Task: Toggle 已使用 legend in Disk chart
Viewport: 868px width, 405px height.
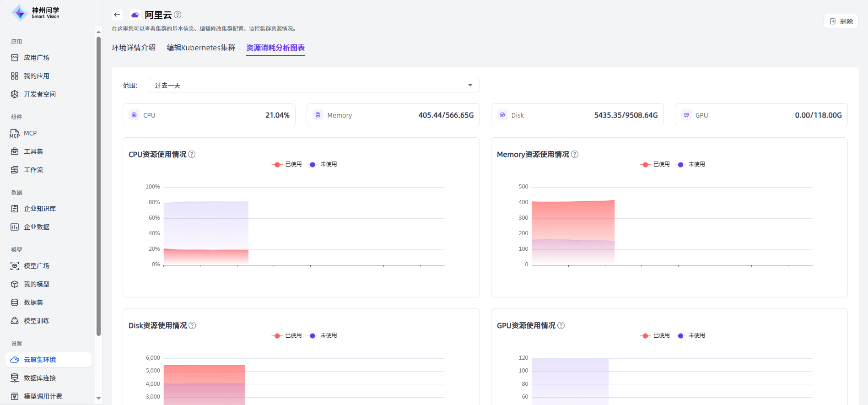Action: [x=287, y=335]
